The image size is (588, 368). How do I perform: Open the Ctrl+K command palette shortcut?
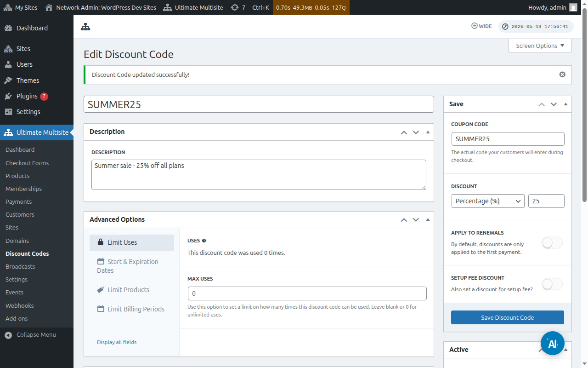[261, 7]
